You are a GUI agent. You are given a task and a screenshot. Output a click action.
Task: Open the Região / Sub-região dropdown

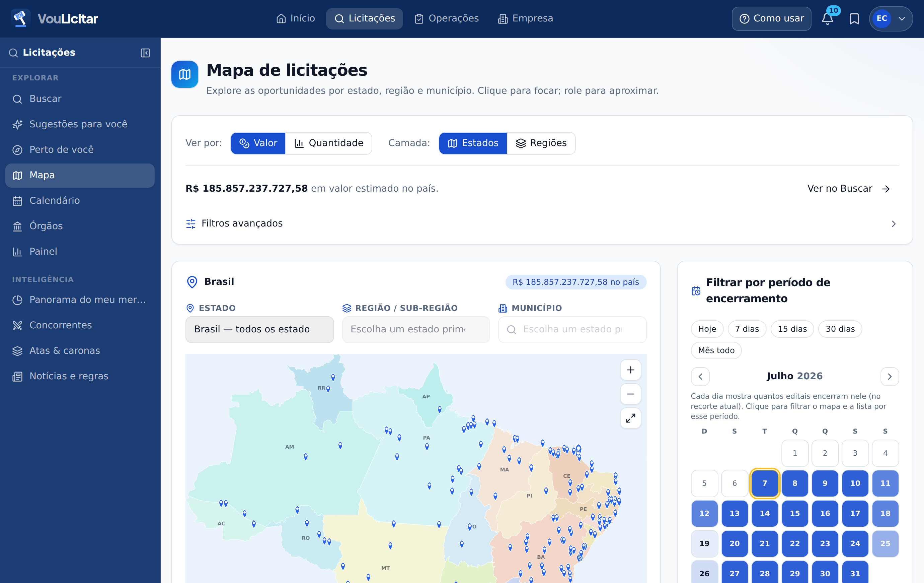pyautogui.click(x=416, y=329)
